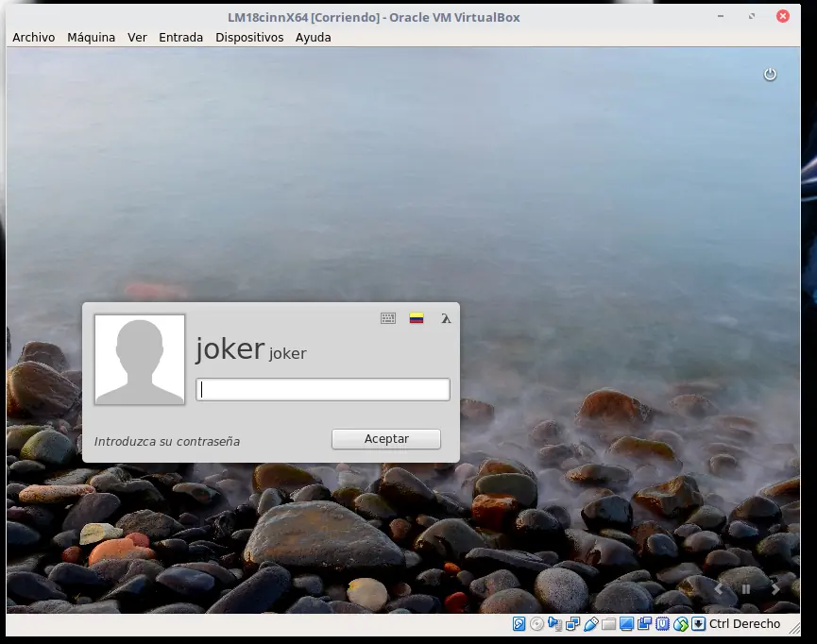Viewport: 817px width, 644px height.
Task: Click the CPU virtualization chip status icon
Action: (662, 623)
